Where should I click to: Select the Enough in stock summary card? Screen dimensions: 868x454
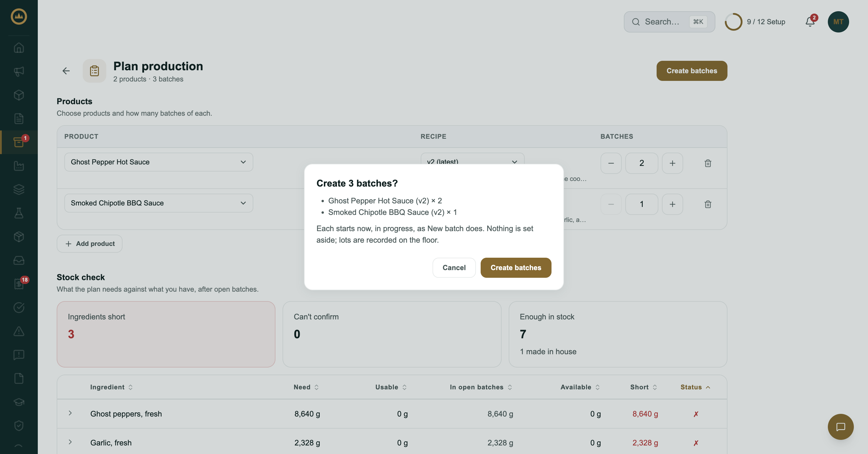pyautogui.click(x=618, y=334)
